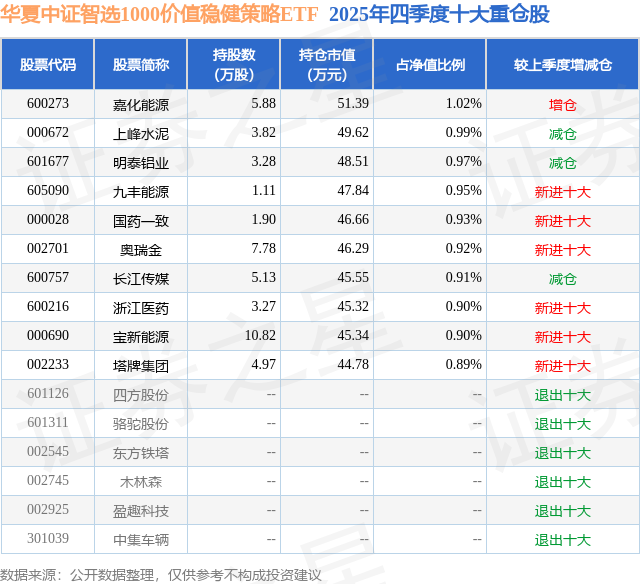Select stock name 东方铁塔
The height and width of the screenshot is (584, 640).
[x=141, y=452]
